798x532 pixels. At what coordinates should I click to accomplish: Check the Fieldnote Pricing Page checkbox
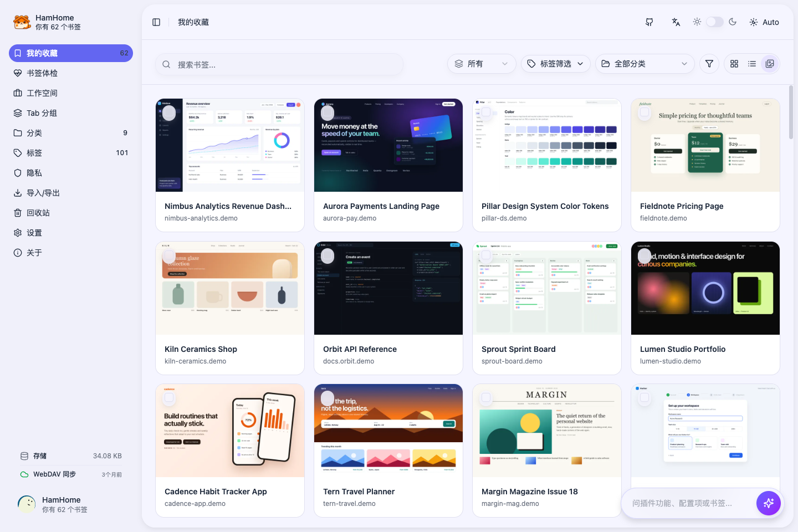point(644,112)
